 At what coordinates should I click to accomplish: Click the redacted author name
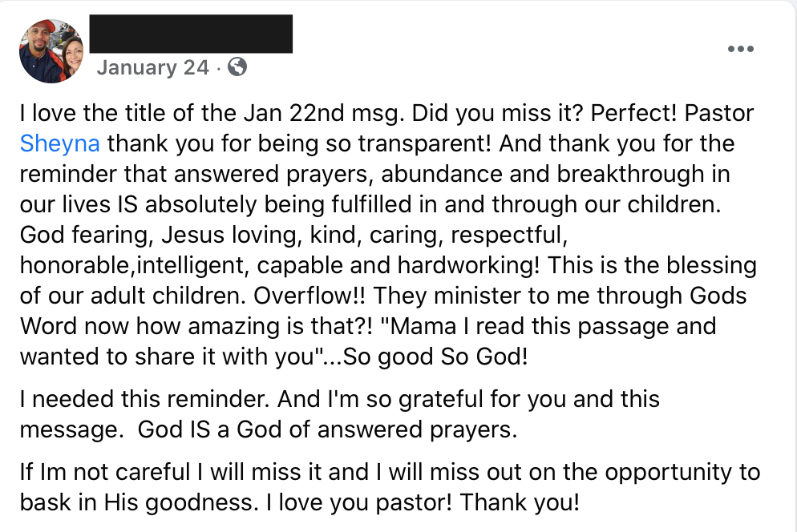tap(191, 34)
